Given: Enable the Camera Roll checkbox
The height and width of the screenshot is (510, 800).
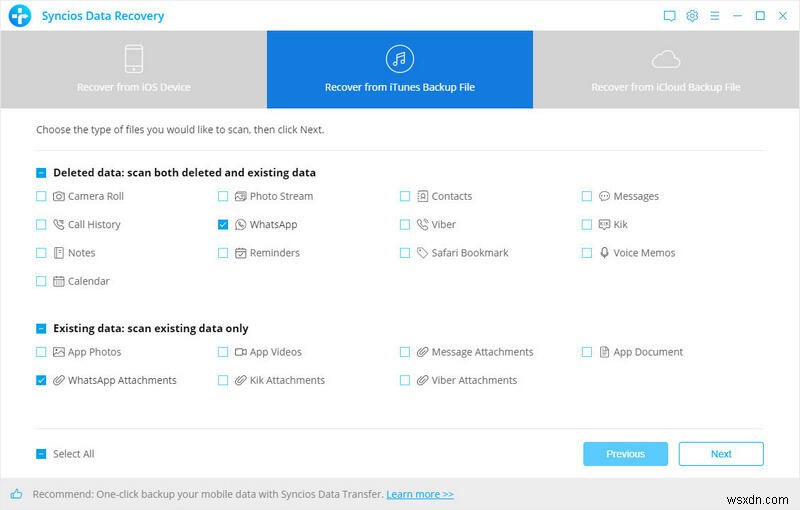Looking at the screenshot, I should [x=41, y=196].
